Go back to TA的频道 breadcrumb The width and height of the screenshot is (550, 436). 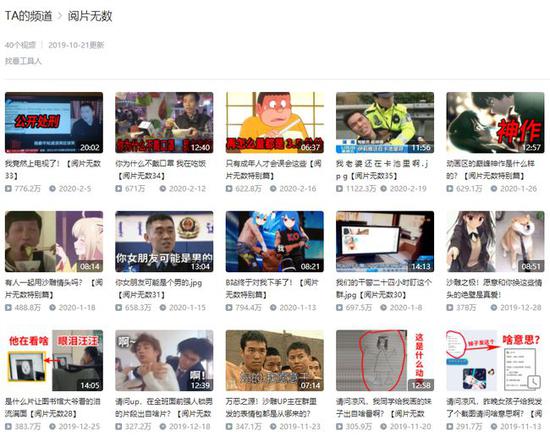click(28, 16)
